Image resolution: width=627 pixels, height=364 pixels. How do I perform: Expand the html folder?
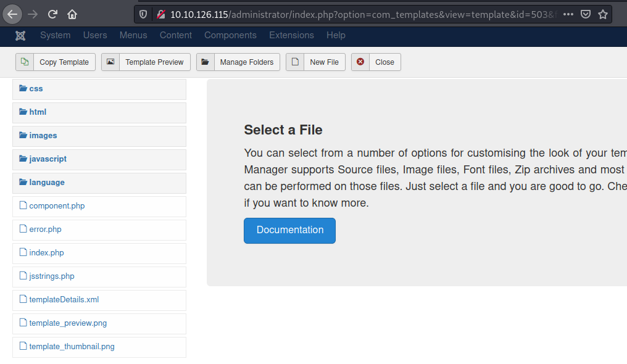click(38, 112)
